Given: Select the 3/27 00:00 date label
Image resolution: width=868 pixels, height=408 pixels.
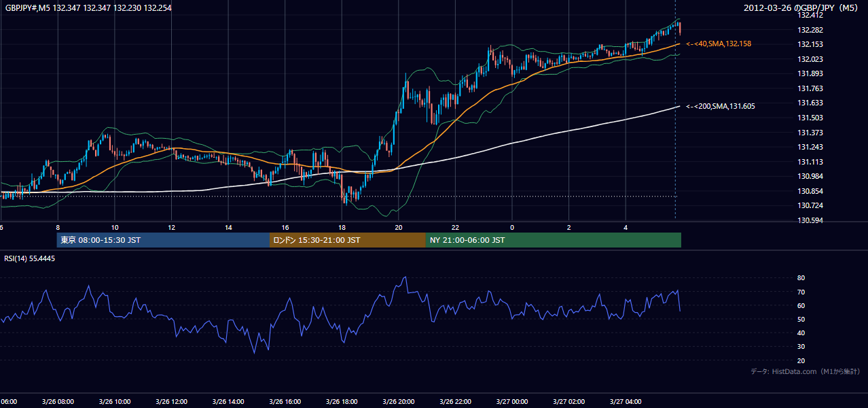Looking at the screenshot, I should click(x=512, y=402).
